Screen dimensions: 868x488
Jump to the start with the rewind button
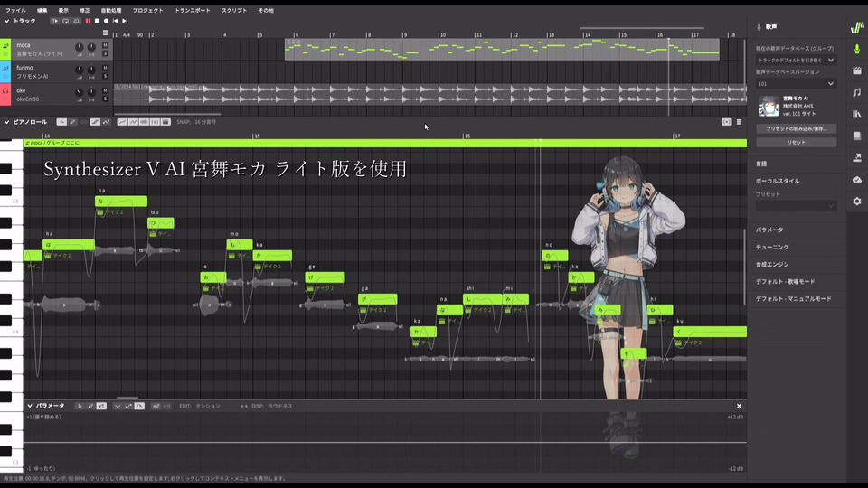tap(115, 21)
